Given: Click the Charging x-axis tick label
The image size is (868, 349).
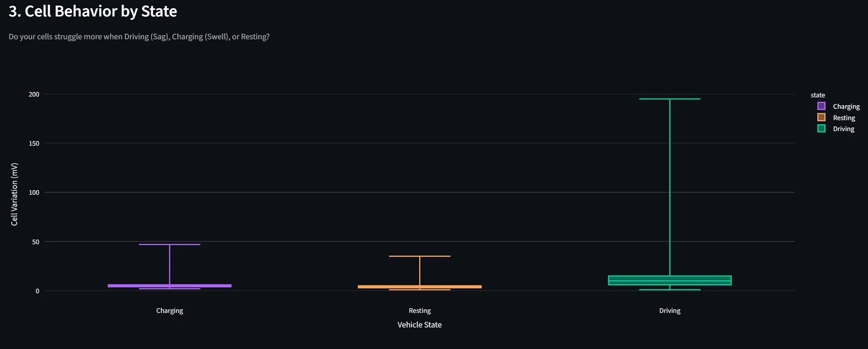Looking at the screenshot, I should pos(169,311).
